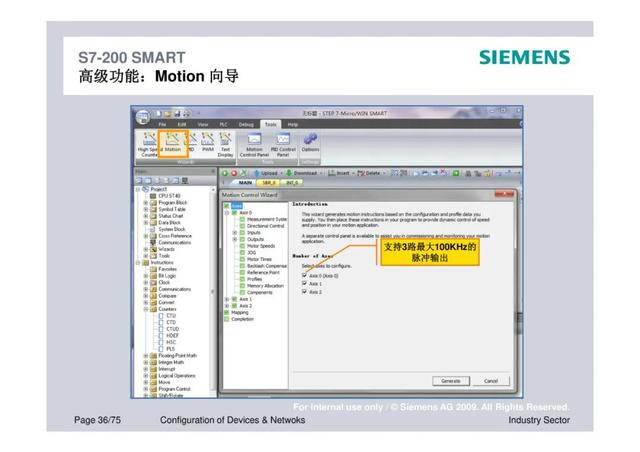Click the Upload toolbar button
This screenshot has height=452, width=640.
[x=266, y=173]
